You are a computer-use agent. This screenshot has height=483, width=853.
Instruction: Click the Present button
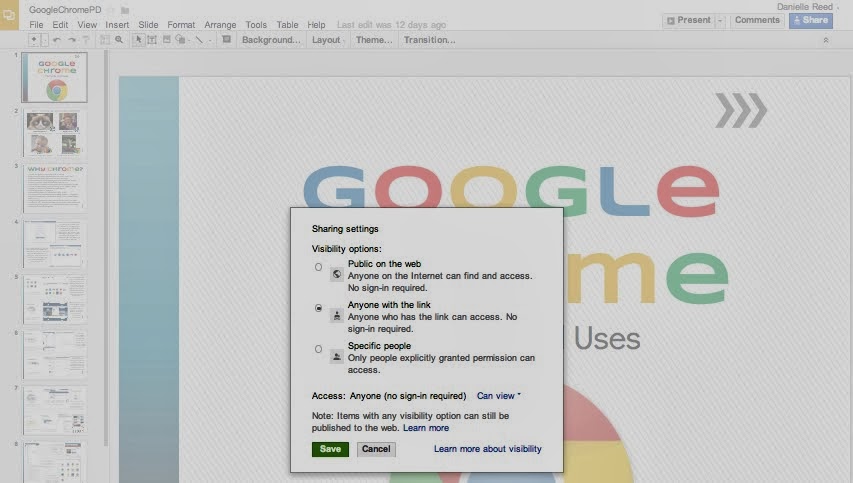689,20
